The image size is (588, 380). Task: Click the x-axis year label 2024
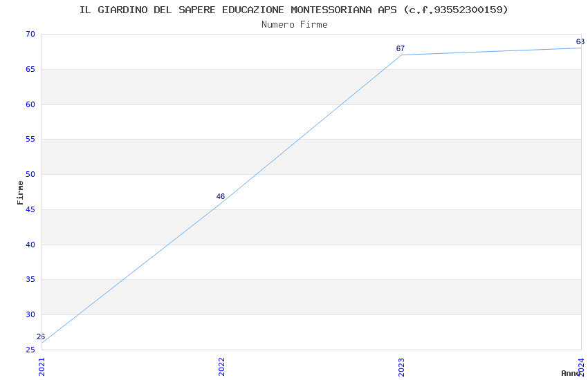point(581,367)
